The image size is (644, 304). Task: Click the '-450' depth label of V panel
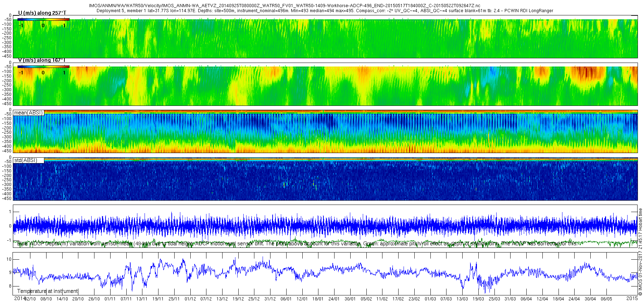click(7, 104)
